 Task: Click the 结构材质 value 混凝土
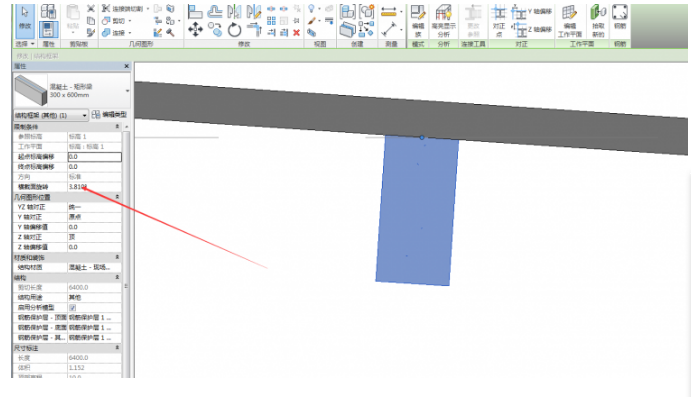click(94, 267)
